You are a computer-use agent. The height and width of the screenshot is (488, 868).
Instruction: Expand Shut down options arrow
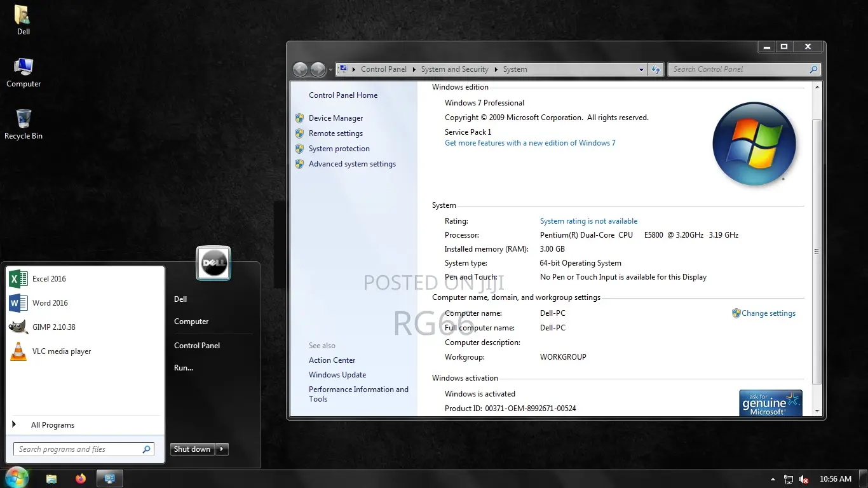click(x=222, y=449)
